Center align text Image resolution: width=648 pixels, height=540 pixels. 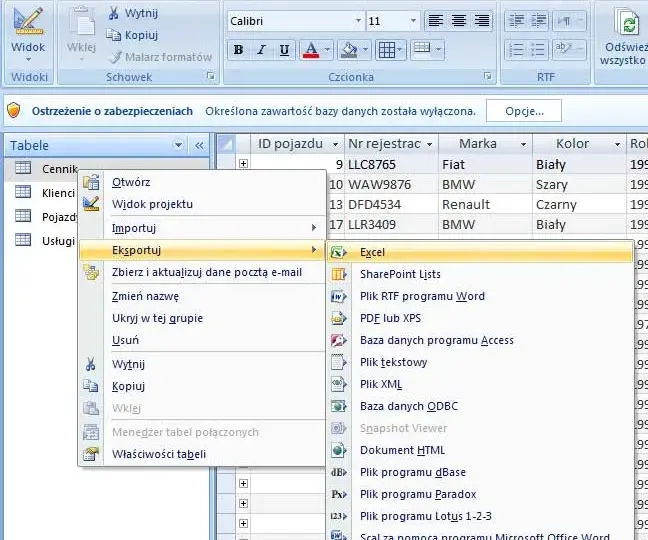pos(459,21)
